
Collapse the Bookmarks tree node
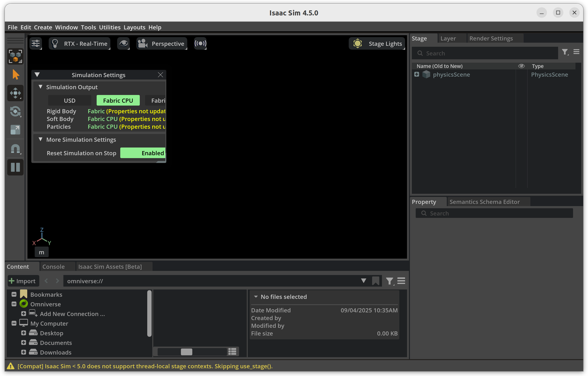tap(14, 295)
